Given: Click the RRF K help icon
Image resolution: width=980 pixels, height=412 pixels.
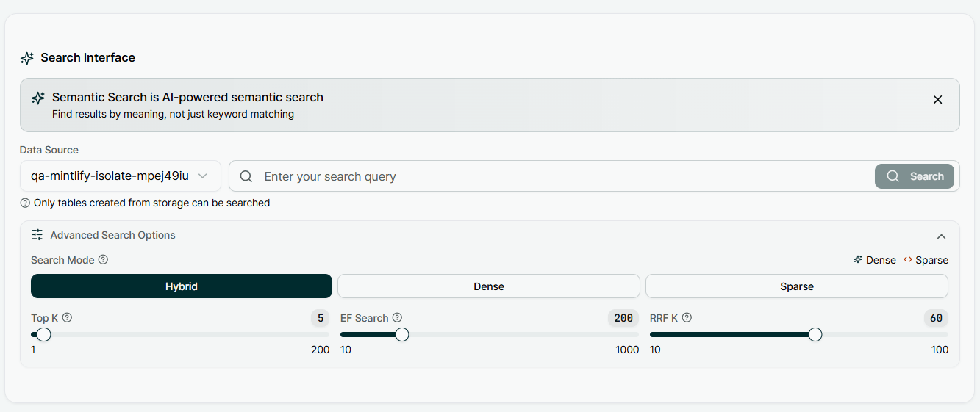Looking at the screenshot, I should pyautogui.click(x=687, y=318).
